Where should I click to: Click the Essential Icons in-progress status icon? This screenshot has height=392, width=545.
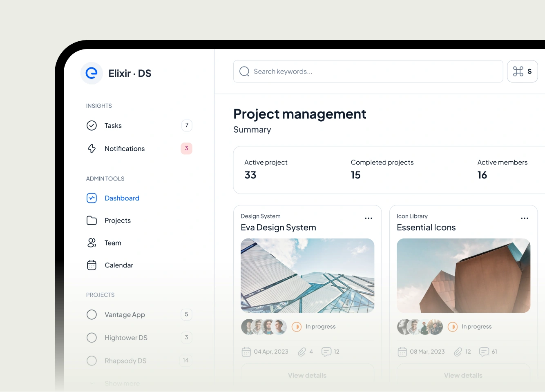pos(453,327)
